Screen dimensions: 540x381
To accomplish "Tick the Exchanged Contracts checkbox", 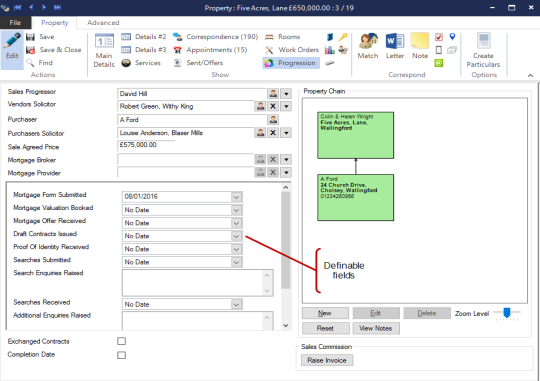I will click(121, 341).
